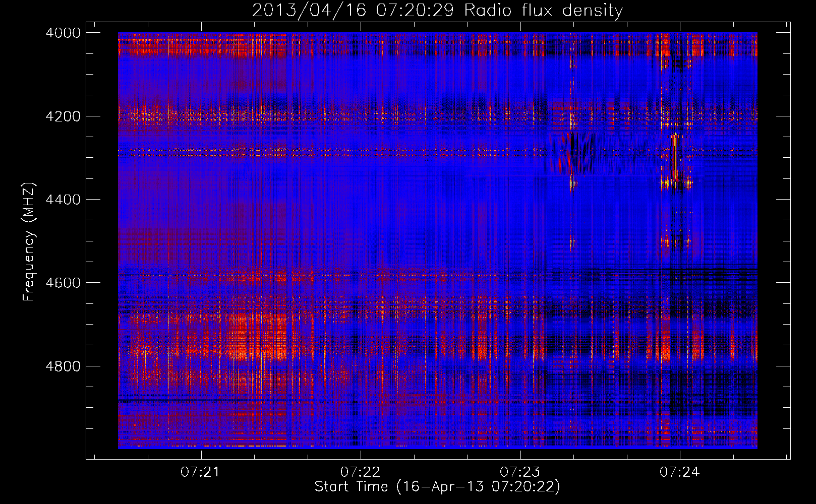
Task: Click the 07:21 time tick label
Action: tap(201, 472)
